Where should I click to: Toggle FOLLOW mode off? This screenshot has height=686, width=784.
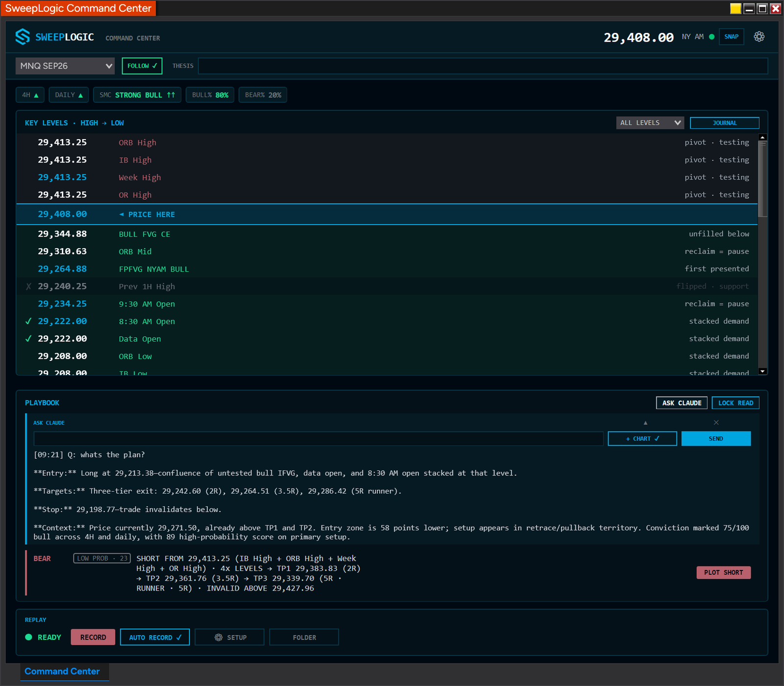(142, 66)
